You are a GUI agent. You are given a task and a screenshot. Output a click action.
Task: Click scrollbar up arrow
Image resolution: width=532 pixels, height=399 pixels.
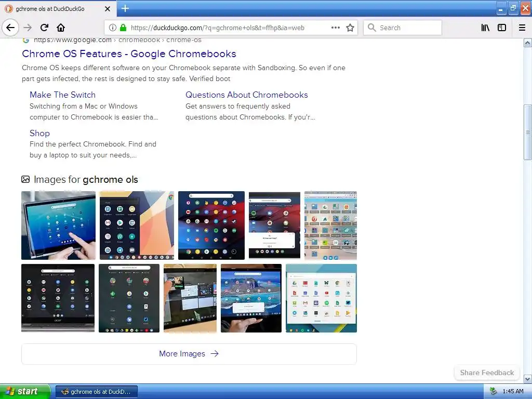click(527, 43)
